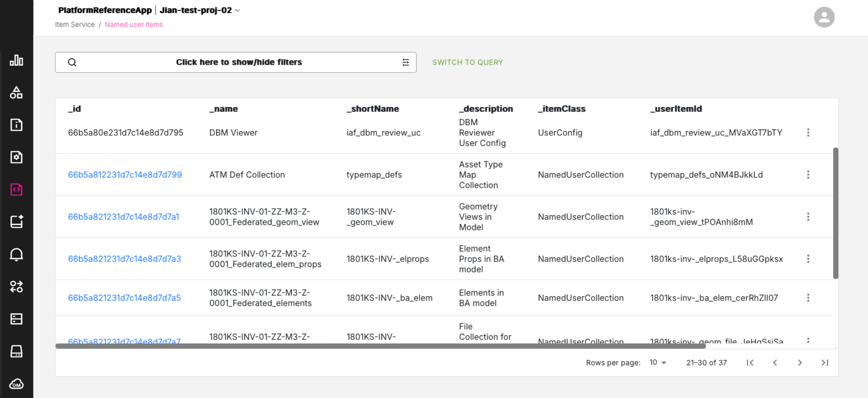The width and height of the screenshot is (868, 398).
Task: Select the Asset Type Map Collection description
Action: click(x=481, y=175)
